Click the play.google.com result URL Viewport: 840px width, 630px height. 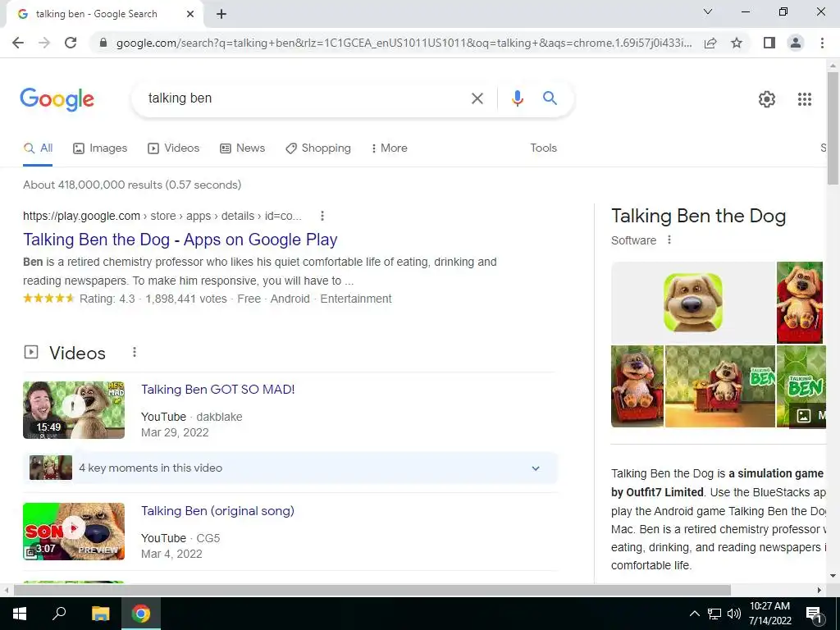coord(162,216)
